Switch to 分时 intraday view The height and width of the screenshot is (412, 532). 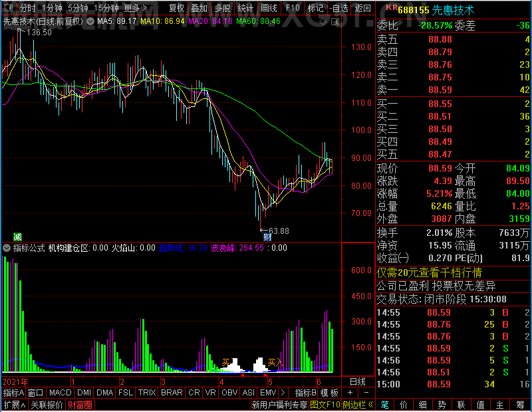tap(27, 7)
